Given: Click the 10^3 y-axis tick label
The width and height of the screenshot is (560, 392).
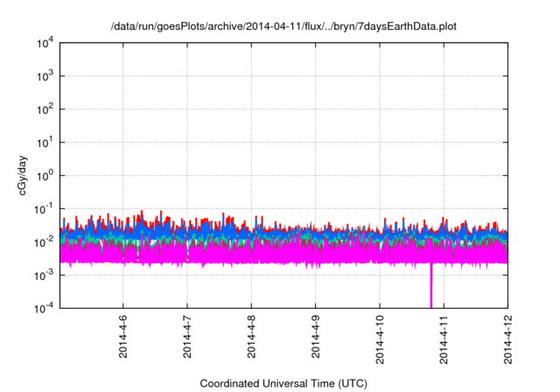Looking at the screenshot, I should (45, 76).
